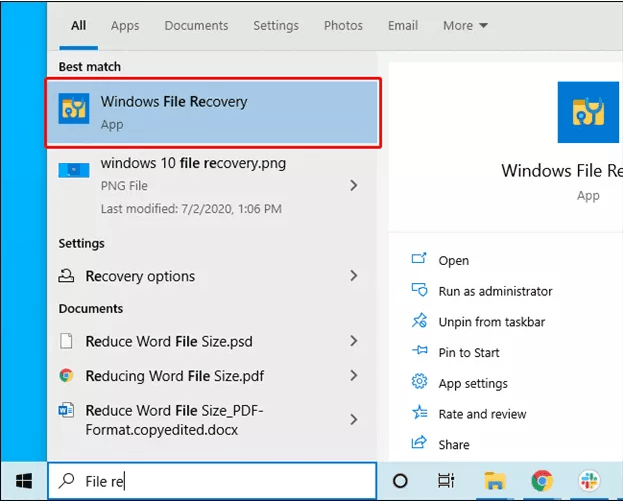
Task: Open Reducing Word File Size.pdf
Action: (212, 376)
